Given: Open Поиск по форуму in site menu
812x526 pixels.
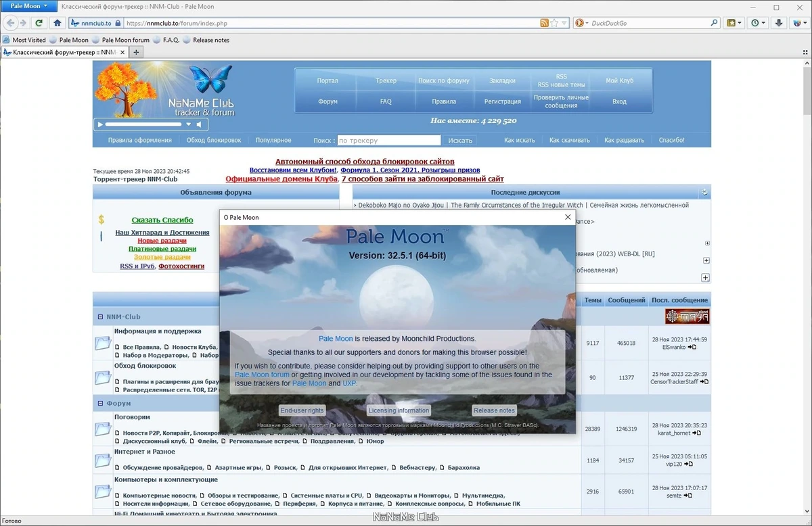Looking at the screenshot, I should (x=443, y=80).
